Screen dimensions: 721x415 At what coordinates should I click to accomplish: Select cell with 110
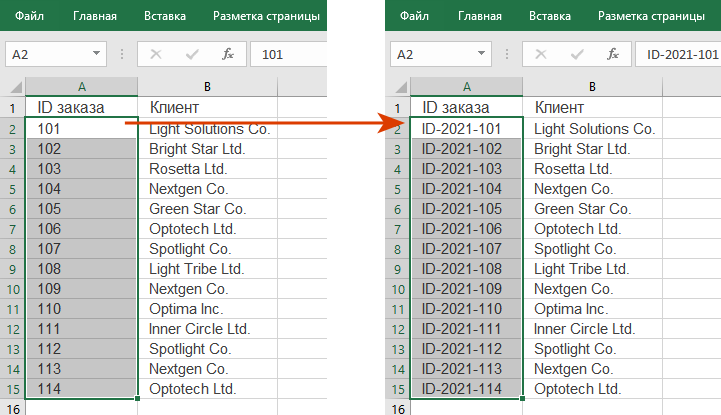[81, 309]
